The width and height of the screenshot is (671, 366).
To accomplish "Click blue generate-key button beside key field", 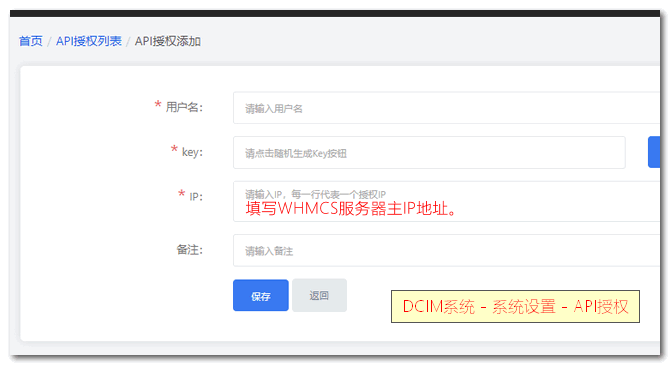I will (x=654, y=152).
